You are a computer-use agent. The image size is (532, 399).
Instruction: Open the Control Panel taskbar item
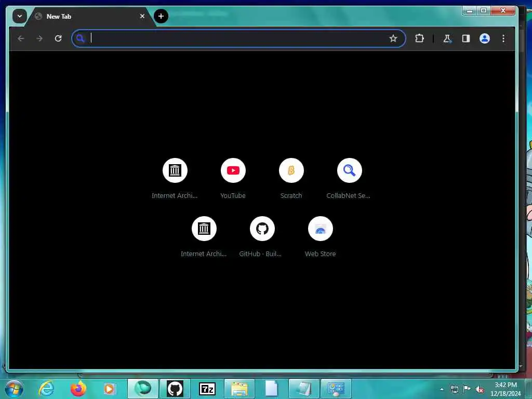[336, 389]
